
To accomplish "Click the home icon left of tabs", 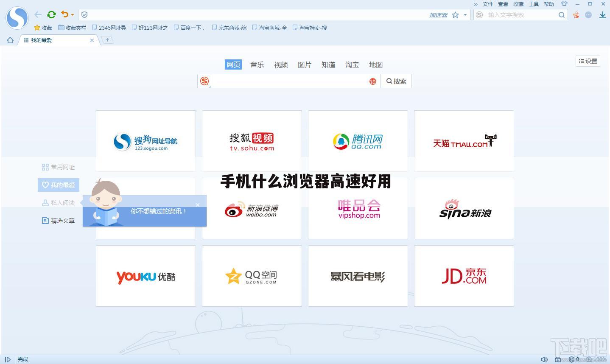I will point(10,40).
